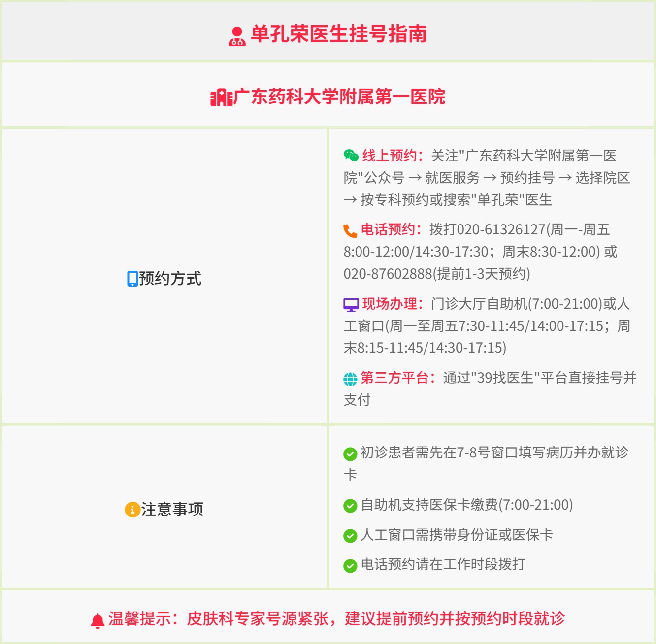This screenshot has width=656, height=644.
Task: Click the note 初诊患者需先在7-8号窗口填写病历
Action: pos(468,452)
